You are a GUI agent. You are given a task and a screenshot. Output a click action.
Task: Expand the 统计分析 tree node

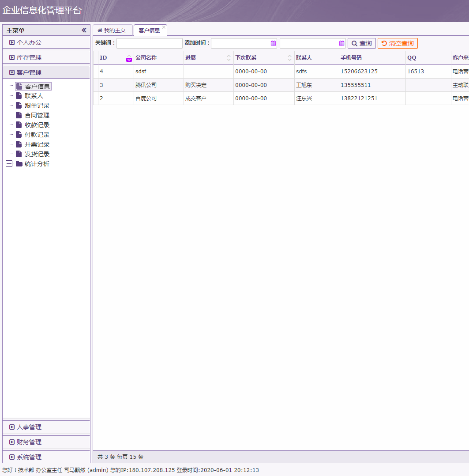[9, 164]
